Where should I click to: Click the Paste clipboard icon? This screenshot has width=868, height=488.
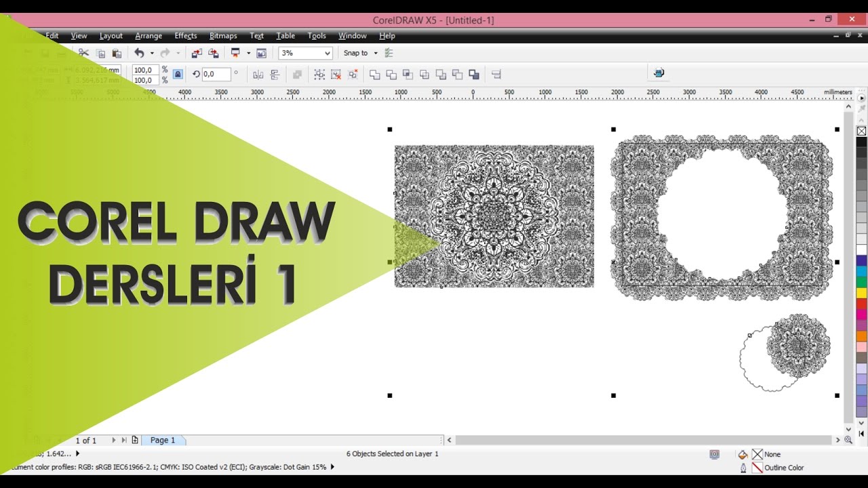(x=117, y=53)
